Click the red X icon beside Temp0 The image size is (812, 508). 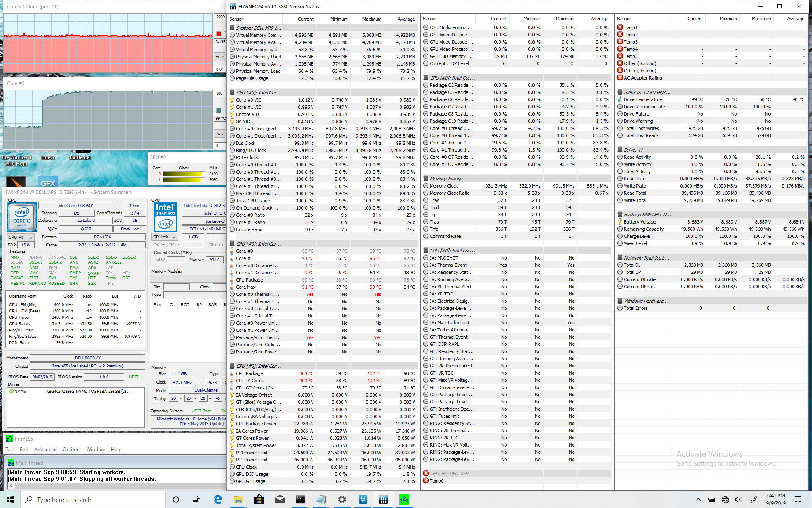click(426, 481)
